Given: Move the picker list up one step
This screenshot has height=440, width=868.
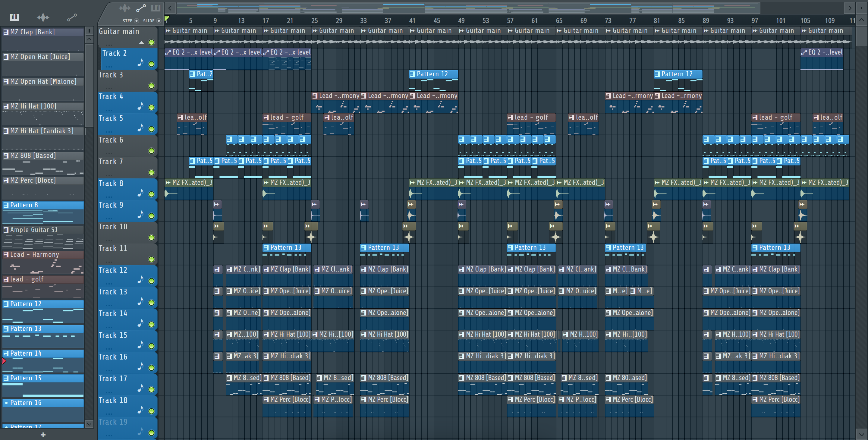Looking at the screenshot, I should point(89,39).
